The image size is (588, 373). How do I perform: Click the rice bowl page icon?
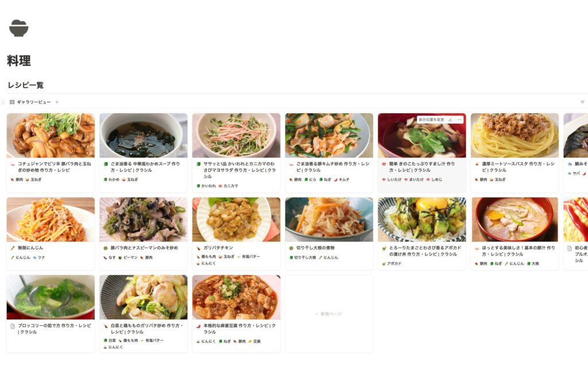click(19, 28)
